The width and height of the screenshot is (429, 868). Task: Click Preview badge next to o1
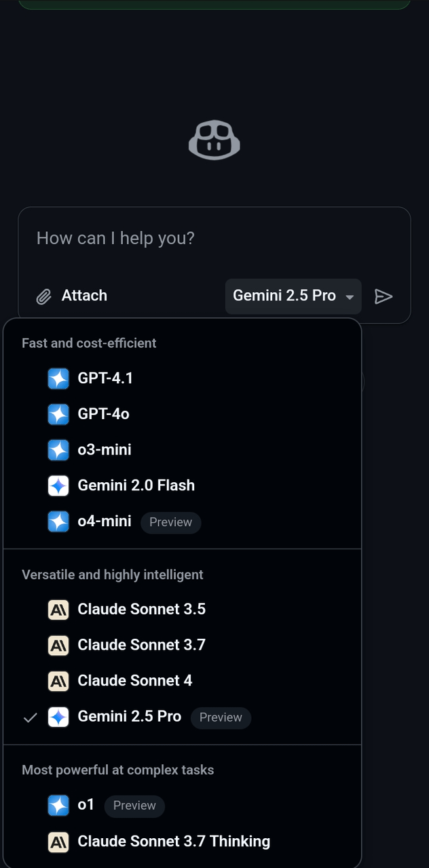134,806
